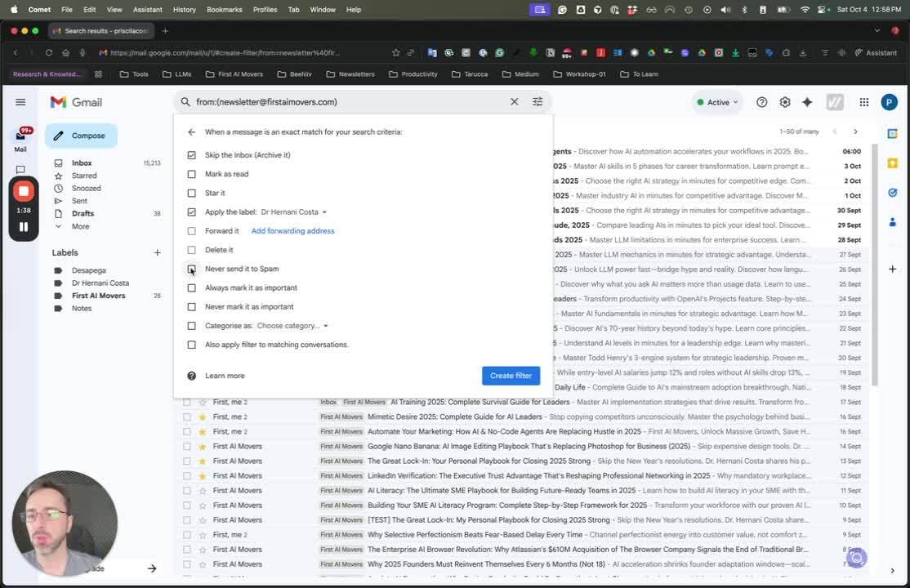Image resolution: width=910 pixels, height=588 pixels.
Task: Open the Bookmarks menu in menu bar
Action: 224,10
